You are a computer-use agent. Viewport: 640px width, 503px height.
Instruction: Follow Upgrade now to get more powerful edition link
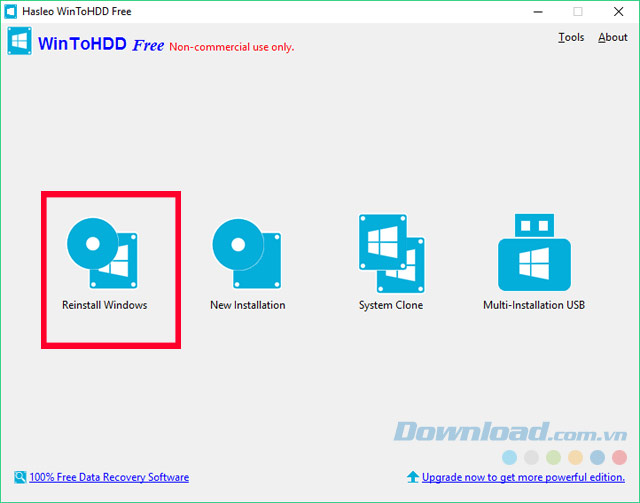click(x=523, y=477)
